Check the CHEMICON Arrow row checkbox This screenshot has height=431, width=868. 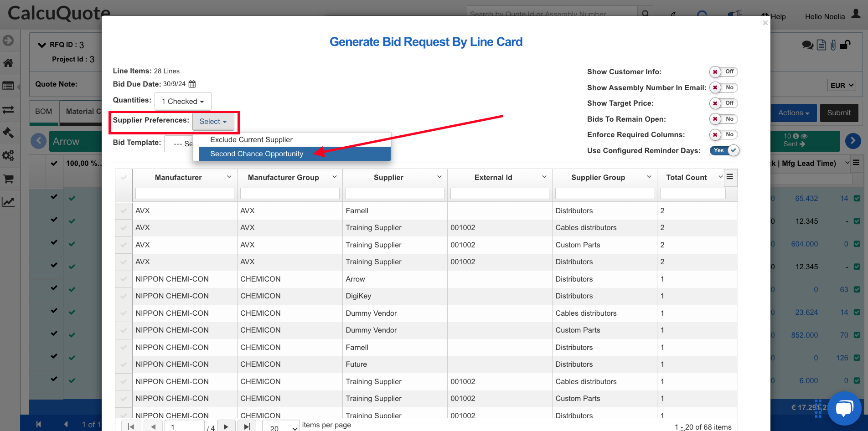click(124, 279)
